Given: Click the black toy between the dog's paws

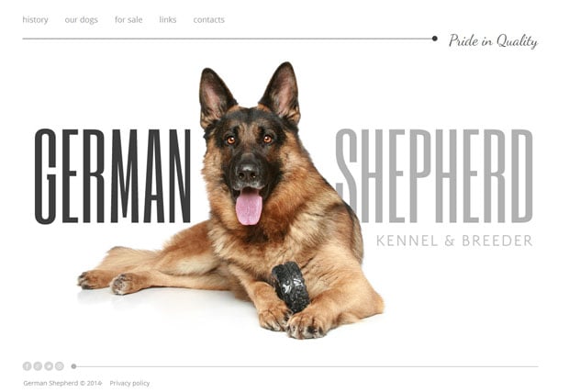Looking at the screenshot, I should [291, 287].
